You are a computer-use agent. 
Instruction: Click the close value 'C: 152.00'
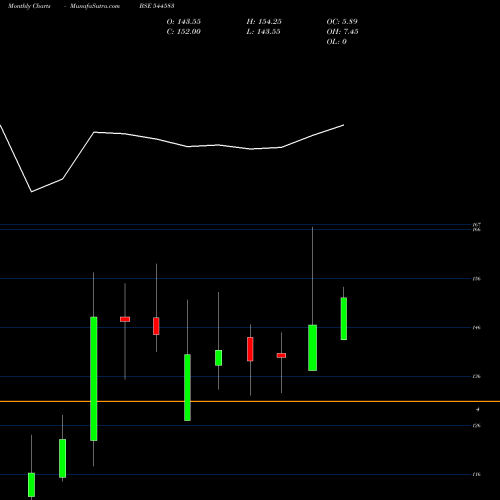tap(184, 32)
